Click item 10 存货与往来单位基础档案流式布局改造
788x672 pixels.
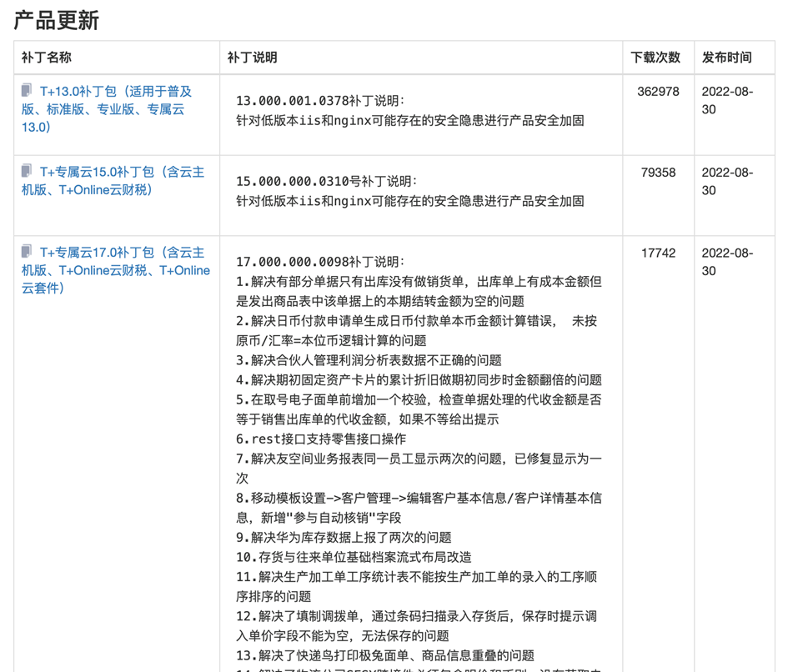pyautogui.click(x=354, y=557)
